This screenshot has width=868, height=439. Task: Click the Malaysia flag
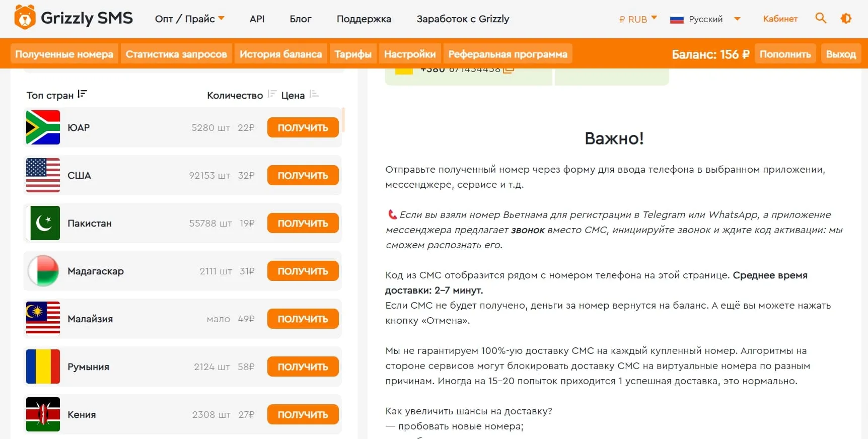pos(43,319)
